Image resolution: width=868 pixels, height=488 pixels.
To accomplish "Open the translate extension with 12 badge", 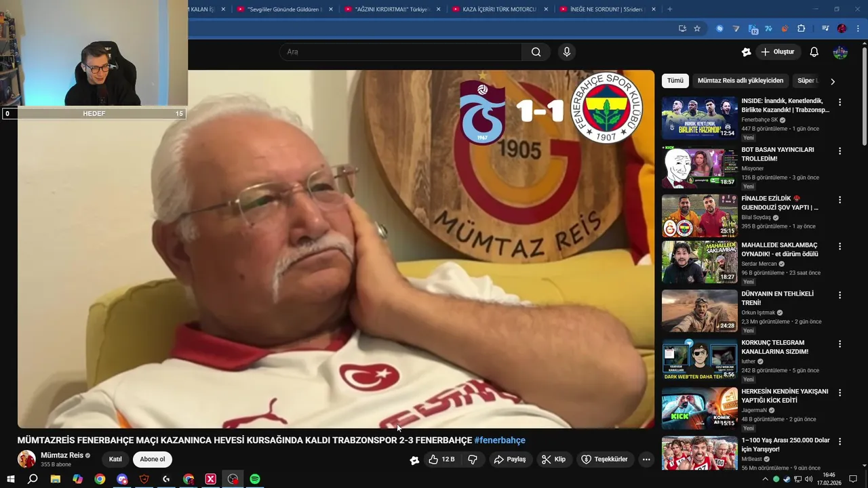I will [x=753, y=28].
